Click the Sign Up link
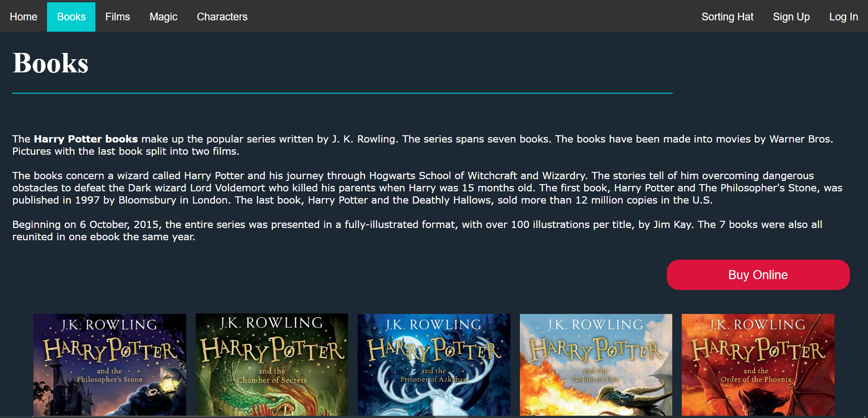The height and width of the screenshot is (418, 868). click(x=791, y=17)
